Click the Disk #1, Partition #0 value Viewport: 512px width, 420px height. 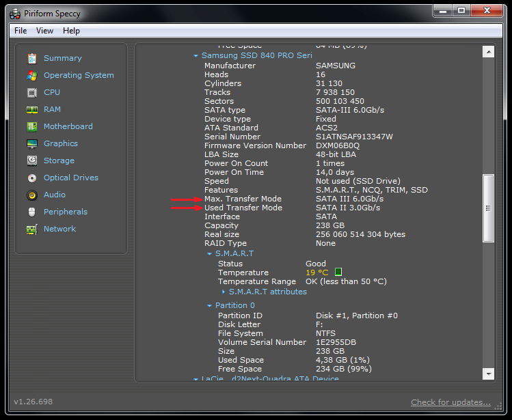coord(357,316)
